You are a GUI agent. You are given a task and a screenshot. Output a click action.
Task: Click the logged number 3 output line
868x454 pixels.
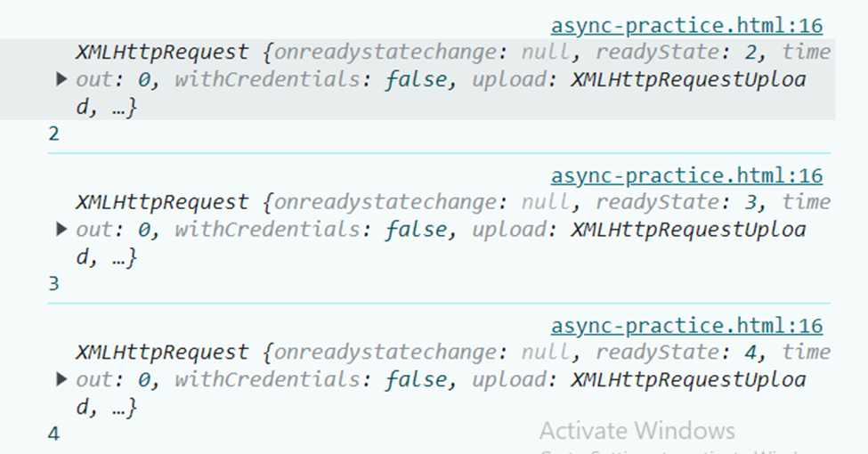click(55, 284)
